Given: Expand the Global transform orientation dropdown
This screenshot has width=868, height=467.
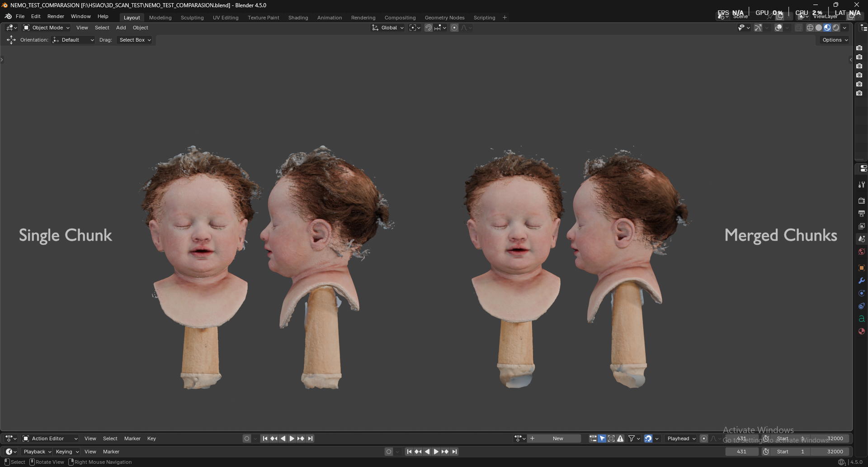Looking at the screenshot, I should (x=388, y=28).
